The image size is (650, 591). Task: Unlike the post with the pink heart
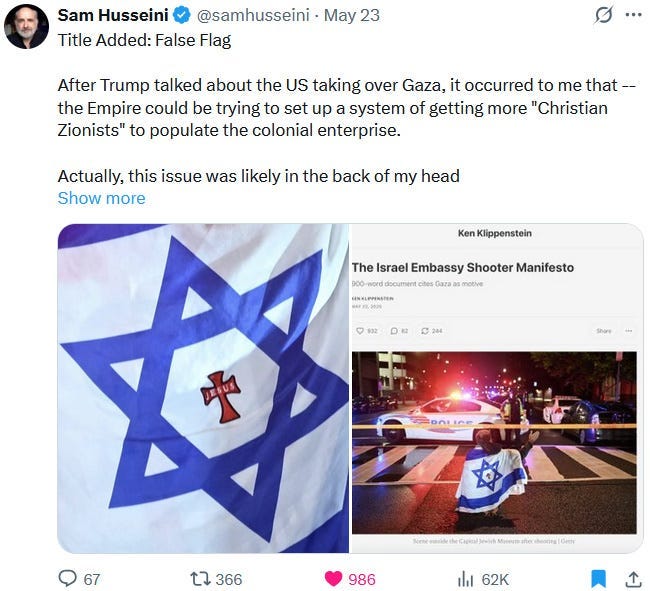(333, 579)
